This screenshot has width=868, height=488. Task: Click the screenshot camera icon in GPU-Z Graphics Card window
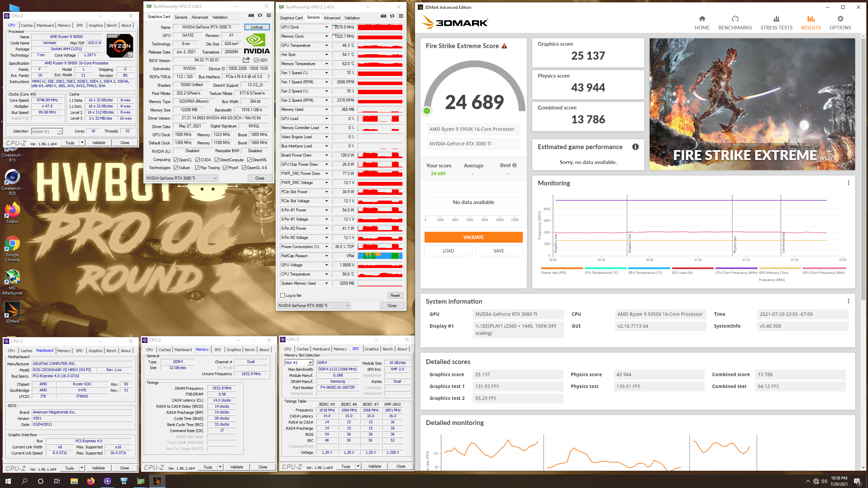[x=251, y=16]
